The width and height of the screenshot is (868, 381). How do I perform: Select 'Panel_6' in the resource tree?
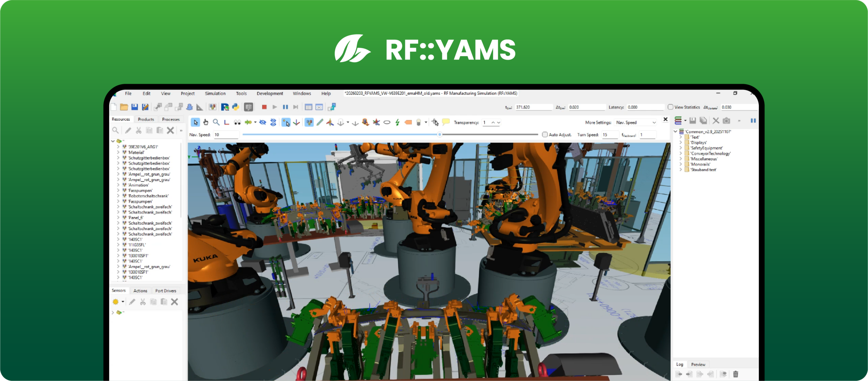pyautogui.click(x=136, y=218)
